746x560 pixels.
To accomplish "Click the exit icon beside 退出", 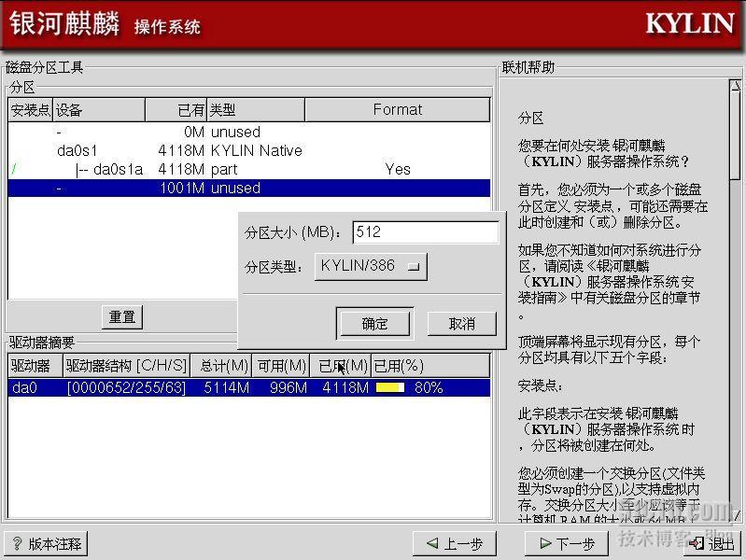I will pos(697,543).
